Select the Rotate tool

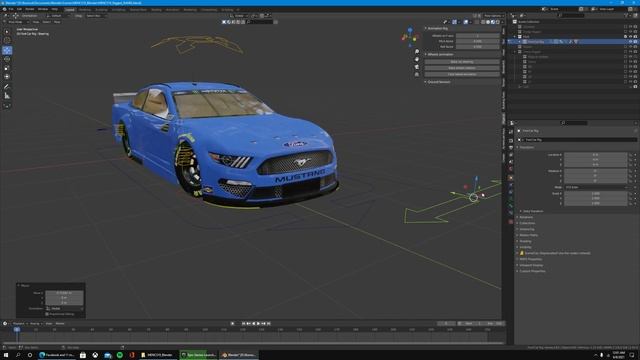pyautogui.click(x=7, y=59)
